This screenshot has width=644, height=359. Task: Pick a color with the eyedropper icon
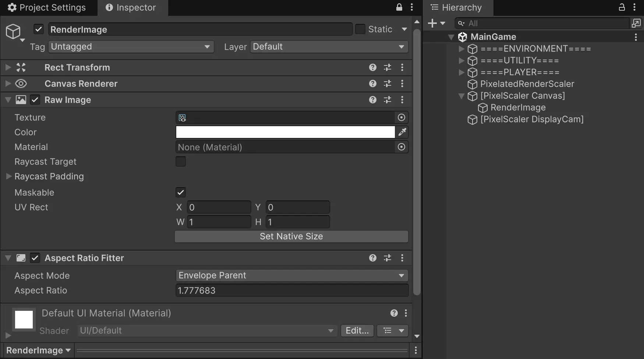402,132
